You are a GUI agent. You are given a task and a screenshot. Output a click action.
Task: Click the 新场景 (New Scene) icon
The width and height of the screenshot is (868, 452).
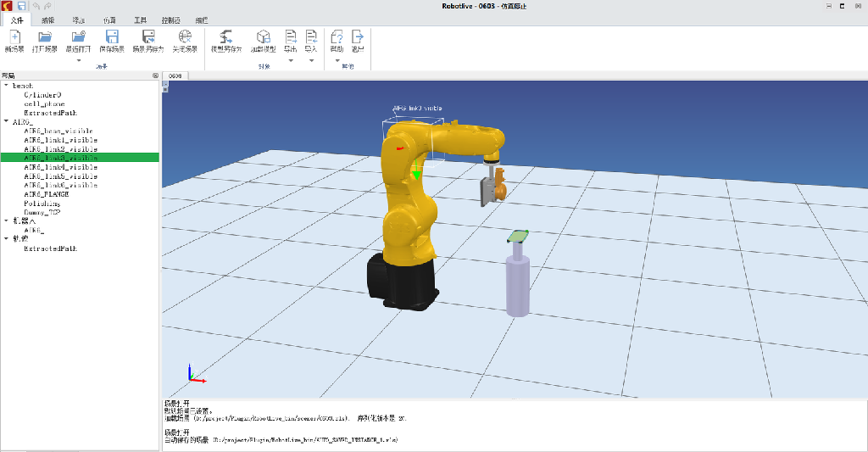pos(14,39)
